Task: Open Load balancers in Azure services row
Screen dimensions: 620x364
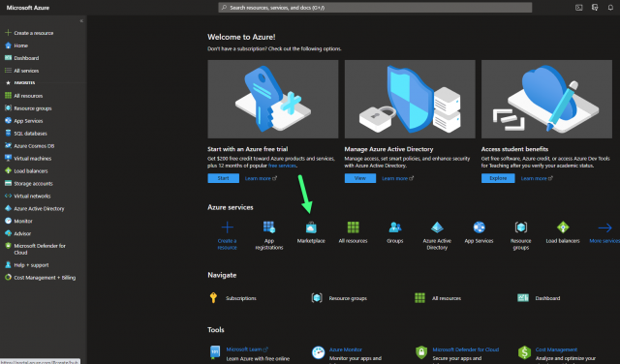Action: click(x=563, y=232)
